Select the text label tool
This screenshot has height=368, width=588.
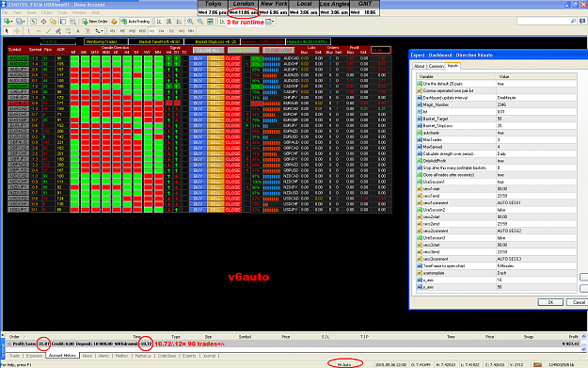[87, 31]
